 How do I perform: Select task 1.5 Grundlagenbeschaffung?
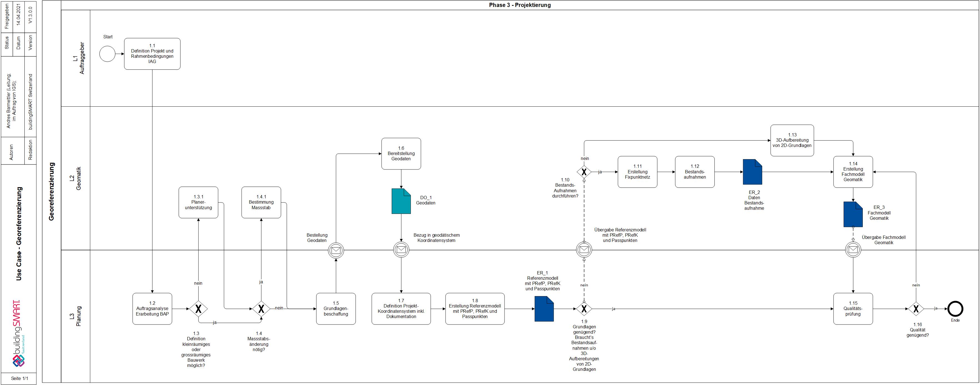pyautogui.click(x=336, y=309)
